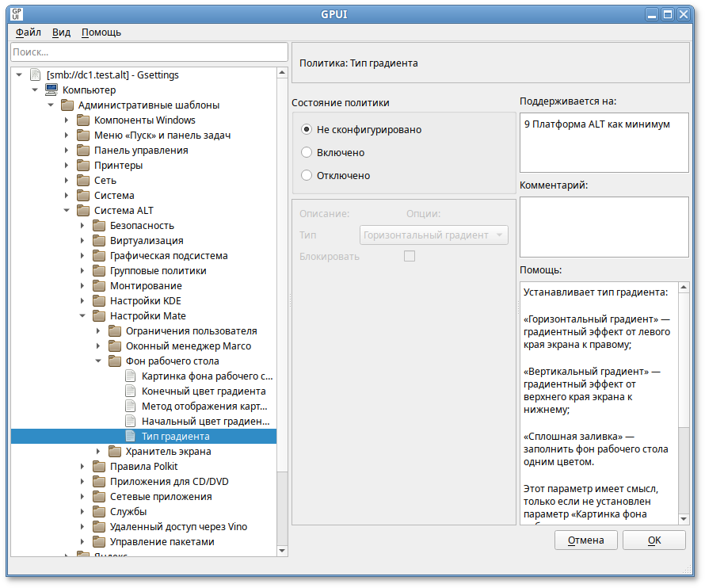
Task: Select the Отключено radio button
Action: [x=307, y=175]
